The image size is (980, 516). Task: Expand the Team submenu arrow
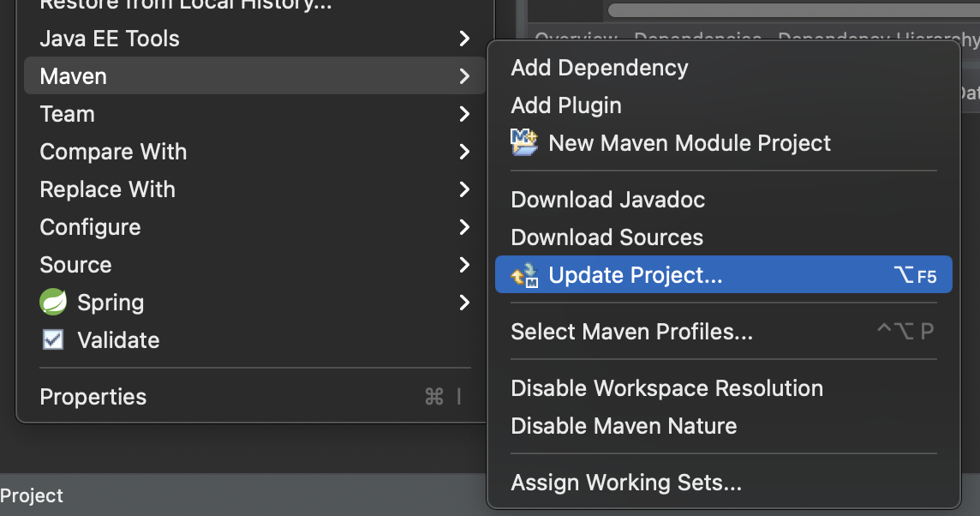[x=464, y=114]
